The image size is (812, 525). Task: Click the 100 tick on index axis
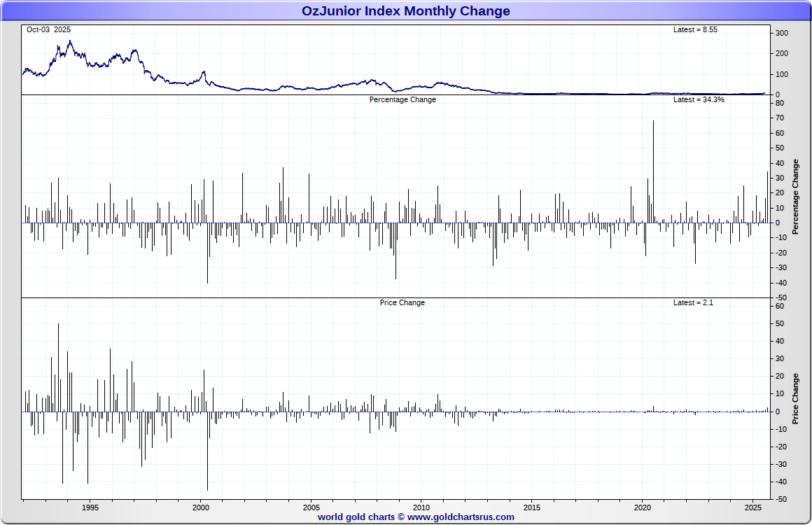point(782,74)
